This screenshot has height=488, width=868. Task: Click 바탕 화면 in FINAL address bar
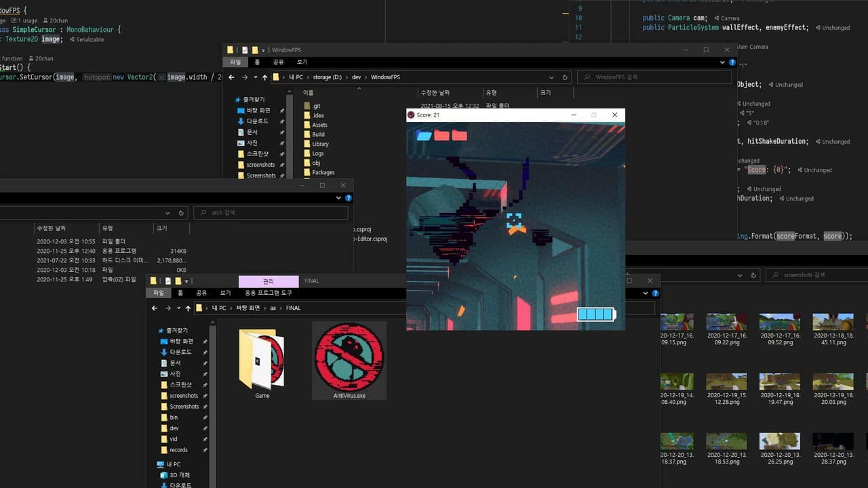click(248, 308)
